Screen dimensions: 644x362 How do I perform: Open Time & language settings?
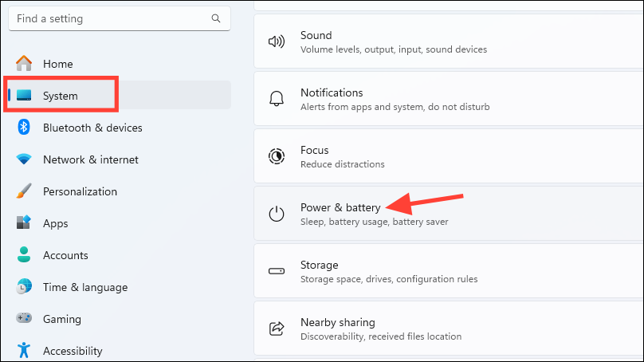click(x=84, y=287)
